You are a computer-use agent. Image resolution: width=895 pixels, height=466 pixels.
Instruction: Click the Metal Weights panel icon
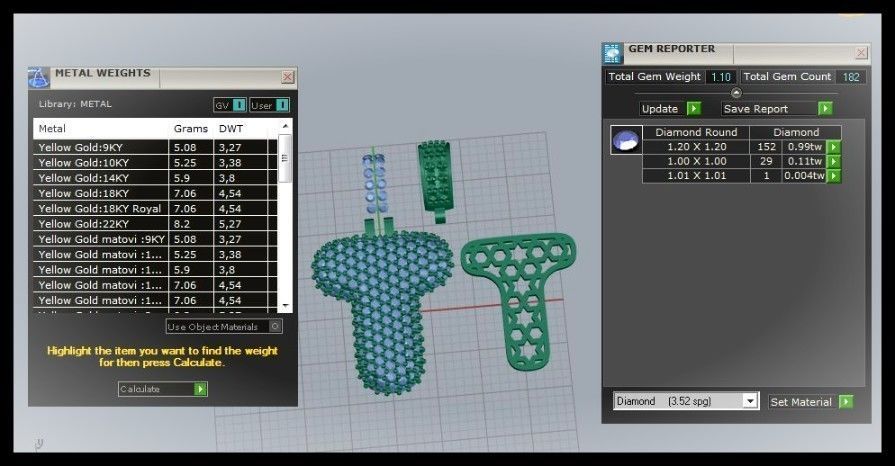pos(39,77)
